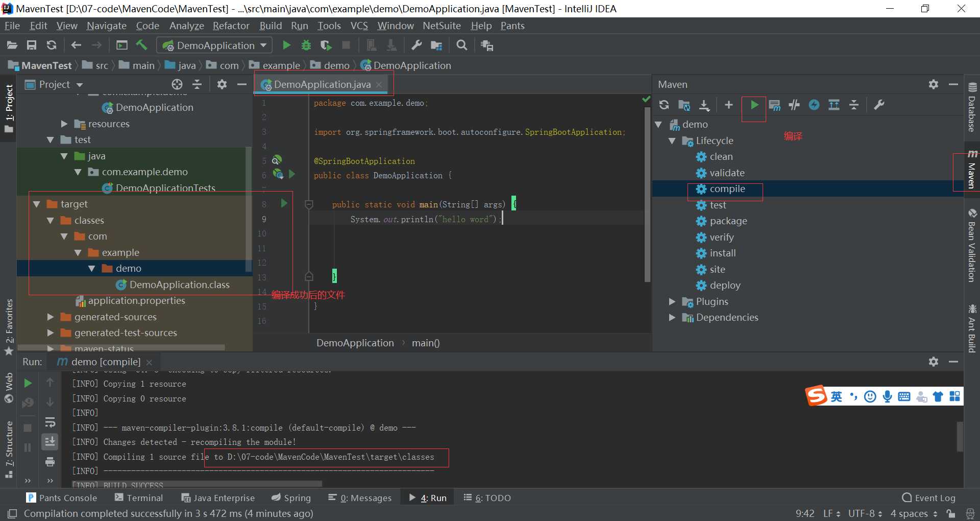Toggle Maven offline mode

point(794,105)
